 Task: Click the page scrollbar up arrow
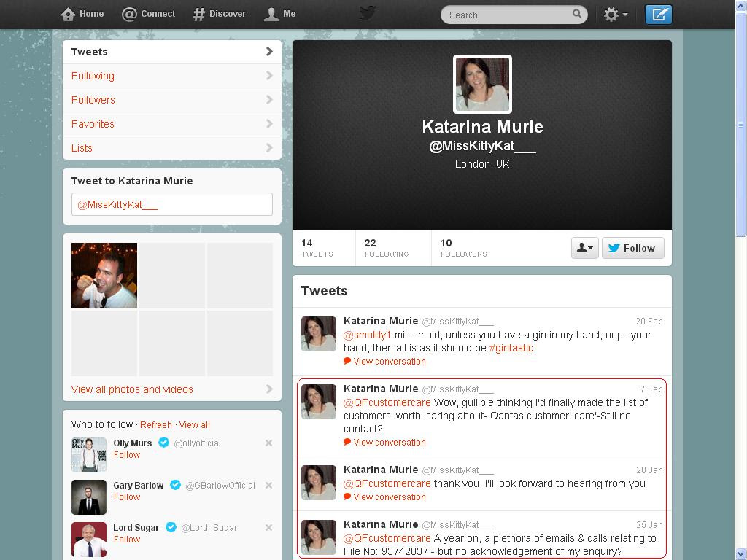coord(741,5)
